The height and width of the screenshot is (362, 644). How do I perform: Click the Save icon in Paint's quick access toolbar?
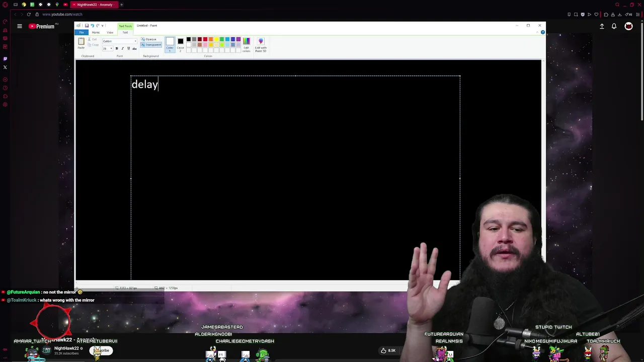87,26
